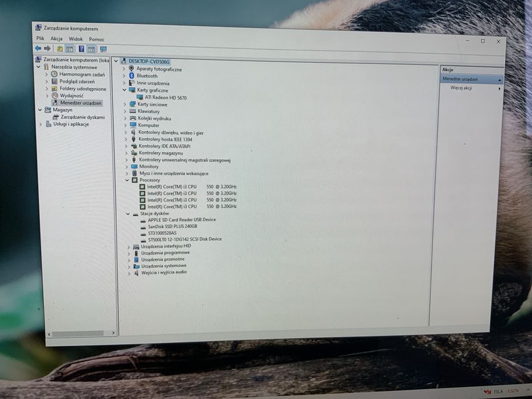Select APPLE SD Card Reader USB Device
The image size is (532, 399).
tap(182, 219)
